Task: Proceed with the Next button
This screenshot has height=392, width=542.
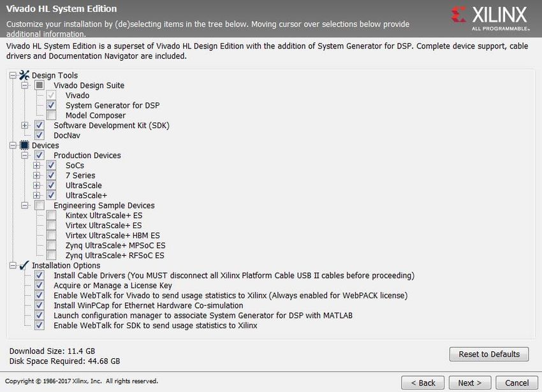Action: 470,382
